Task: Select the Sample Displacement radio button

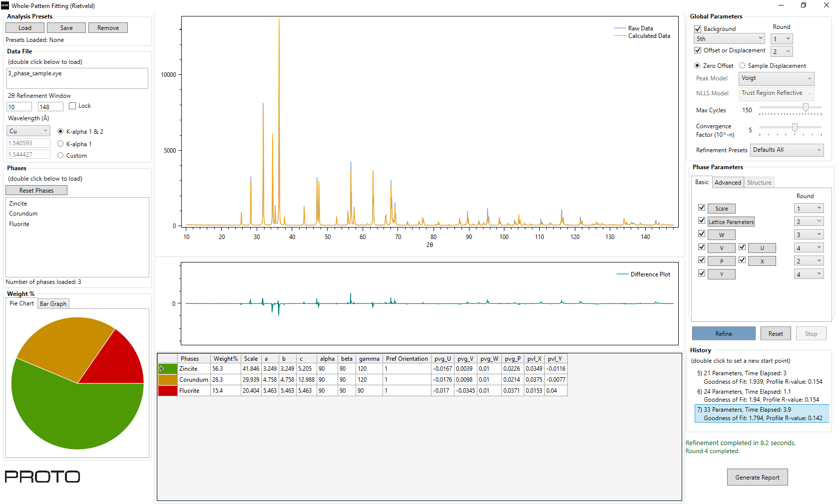Action: (x=742, y=66)
